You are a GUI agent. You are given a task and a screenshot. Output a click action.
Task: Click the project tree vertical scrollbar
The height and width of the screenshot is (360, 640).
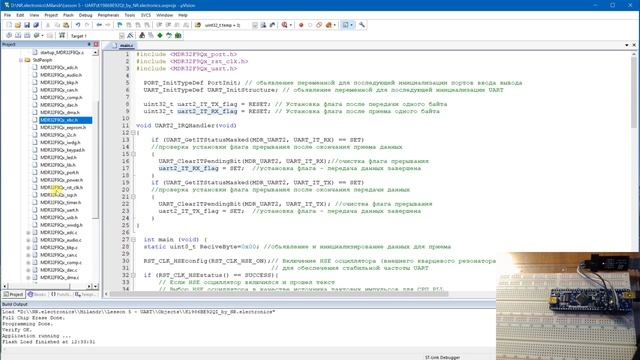(x=96, y=159)
